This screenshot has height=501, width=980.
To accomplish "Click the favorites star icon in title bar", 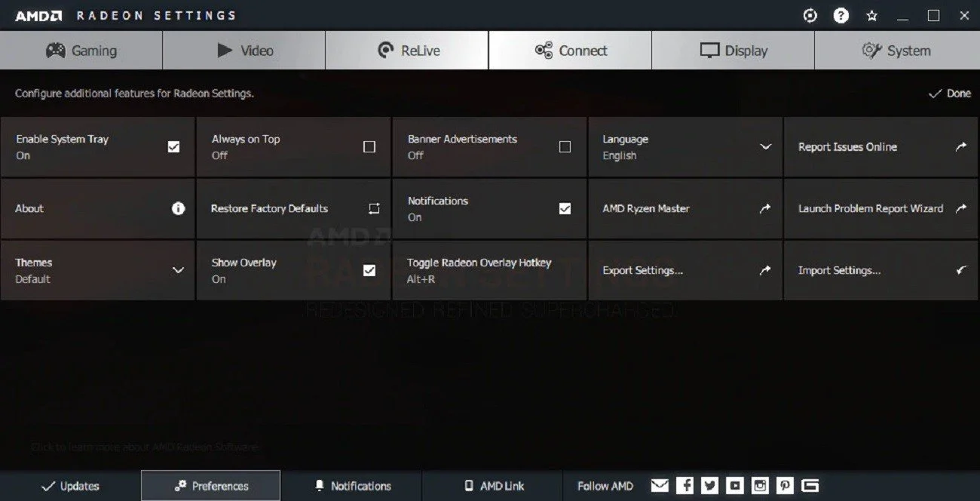I will (872, 15).
